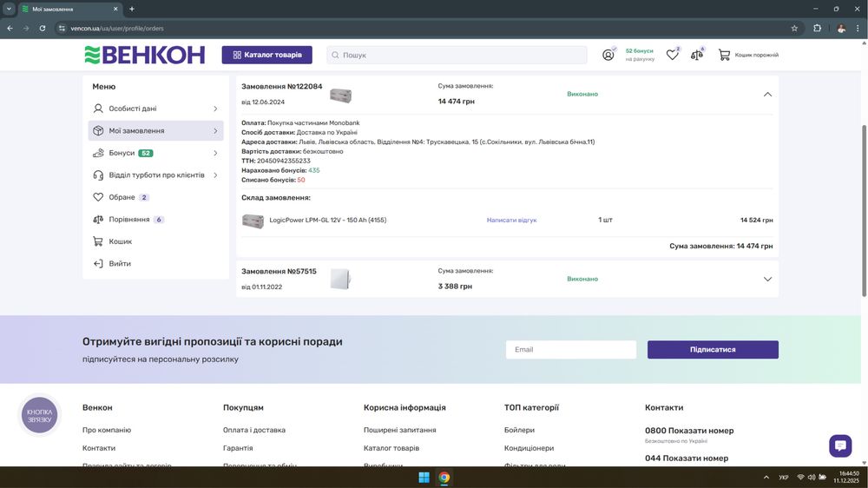Open Windows Start button
The image size is (868, 488).
(424, 478)
